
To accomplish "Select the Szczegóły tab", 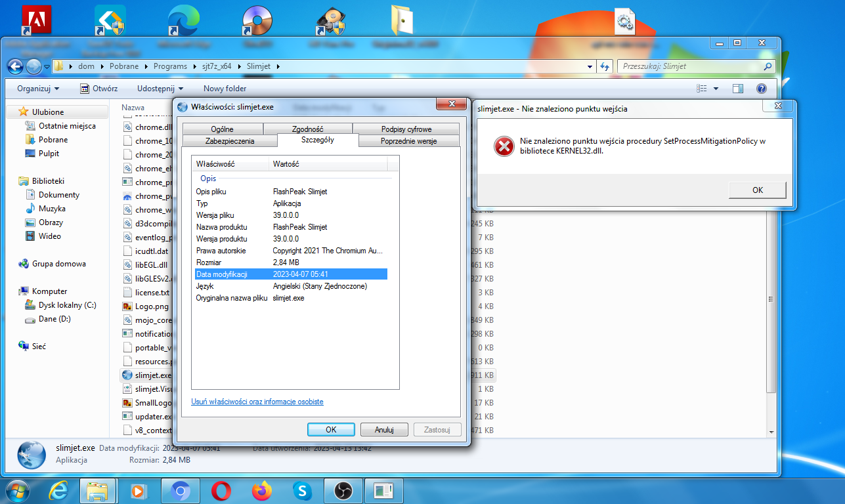I will 318,140.
